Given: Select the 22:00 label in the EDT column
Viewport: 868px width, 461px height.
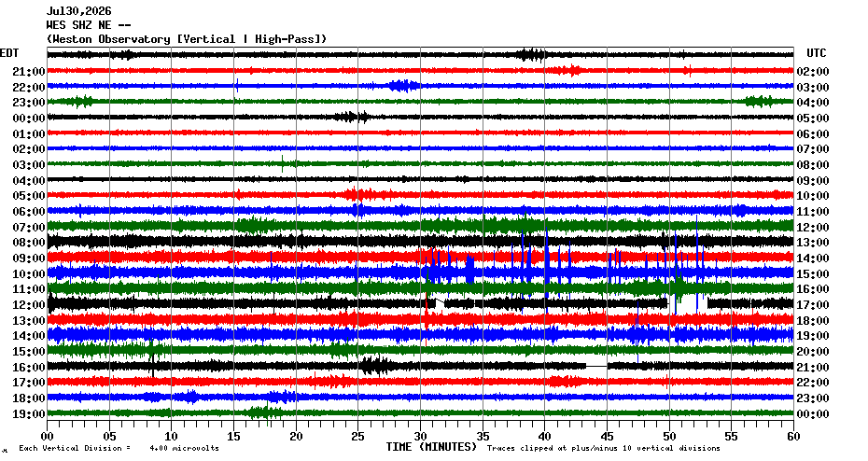Looking at the screenshot, I should click(x=29, y=88).
